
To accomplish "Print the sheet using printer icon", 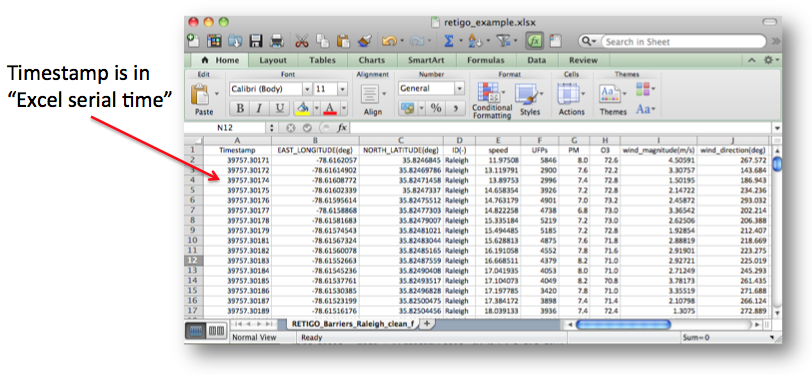I will (x=277, y=41).
